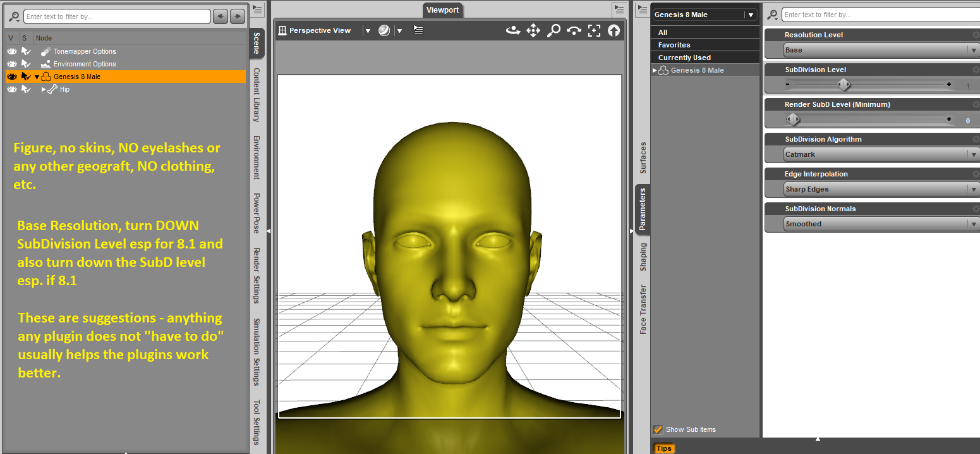Image resolution: width=980 pixels, height=454 pixels.
Task: Open the SubDivision Algorithm Catmark dropdown
Action: (871, 154)
